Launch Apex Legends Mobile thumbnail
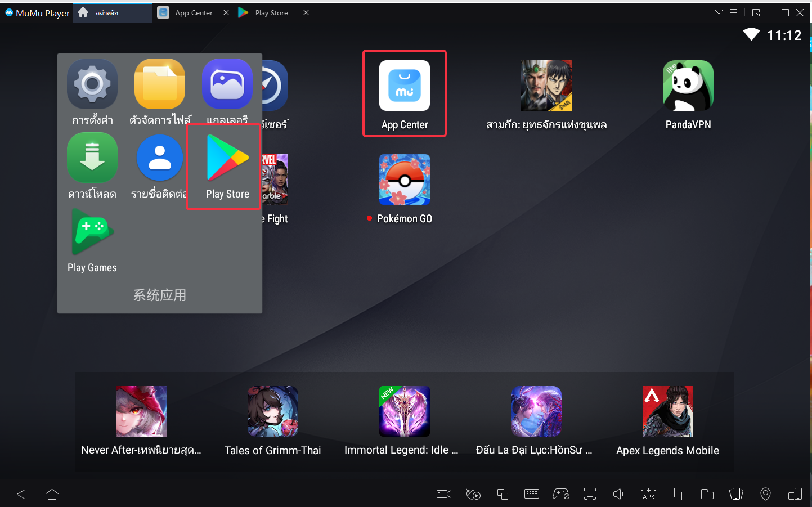Screen dimensions: 812x507 click(x=667, y=411)
